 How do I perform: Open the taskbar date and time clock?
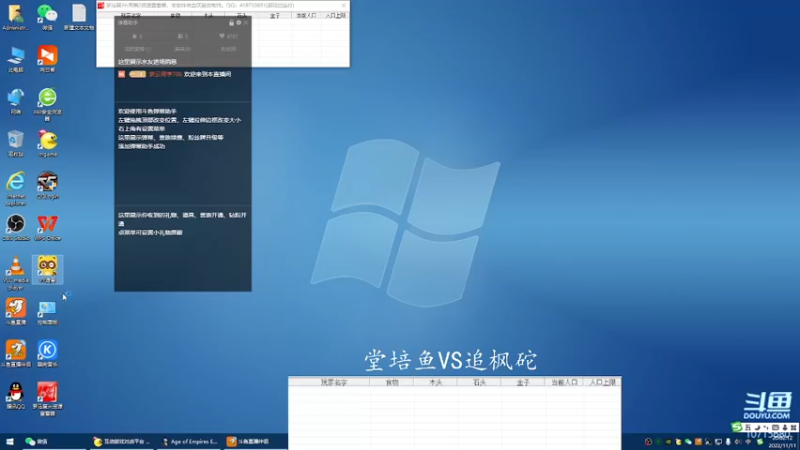tap(782, 442)
